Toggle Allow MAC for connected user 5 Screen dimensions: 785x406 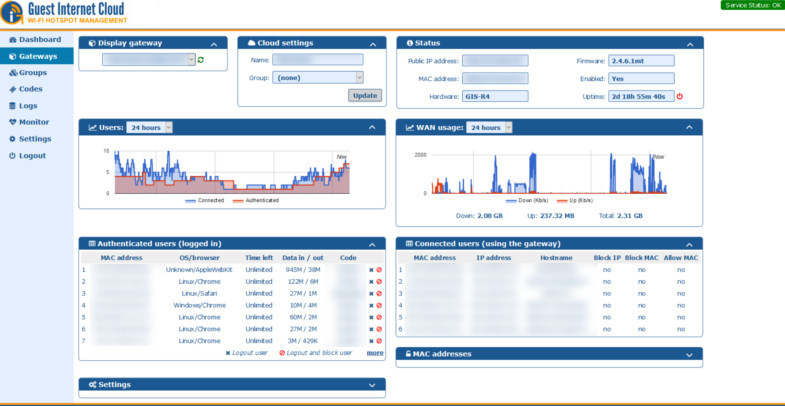coord(681,317)
